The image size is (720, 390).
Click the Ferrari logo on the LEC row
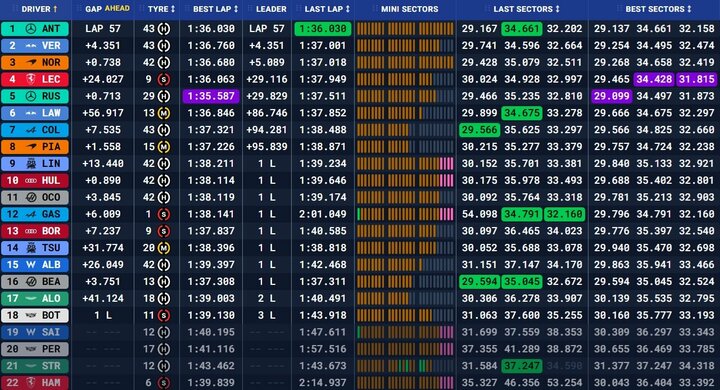click(x=31, y=79)
